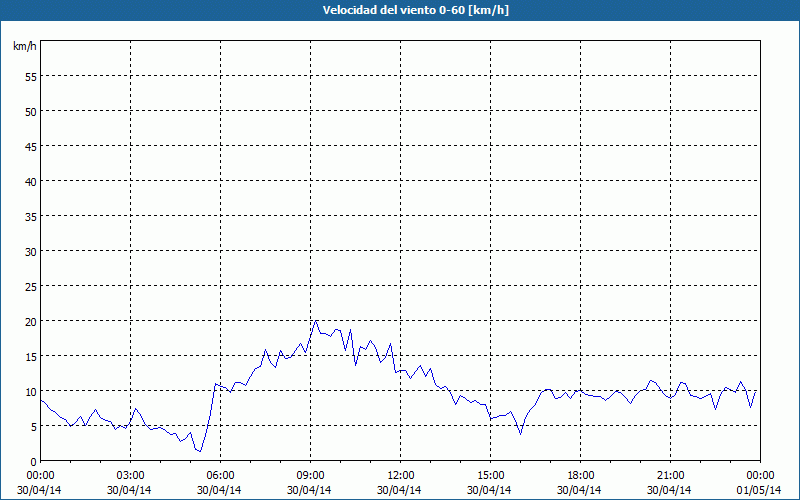The width and height of the screenshot is (800, 500).
Task: Click the 06:00 time axis label
Action: click(220, 475)
